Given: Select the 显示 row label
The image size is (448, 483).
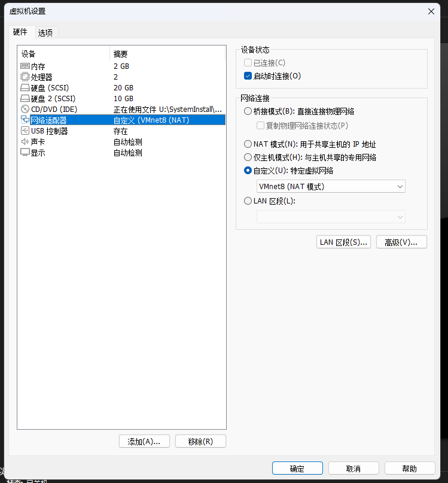Looking at the screenshot, I should click(38, 153).
